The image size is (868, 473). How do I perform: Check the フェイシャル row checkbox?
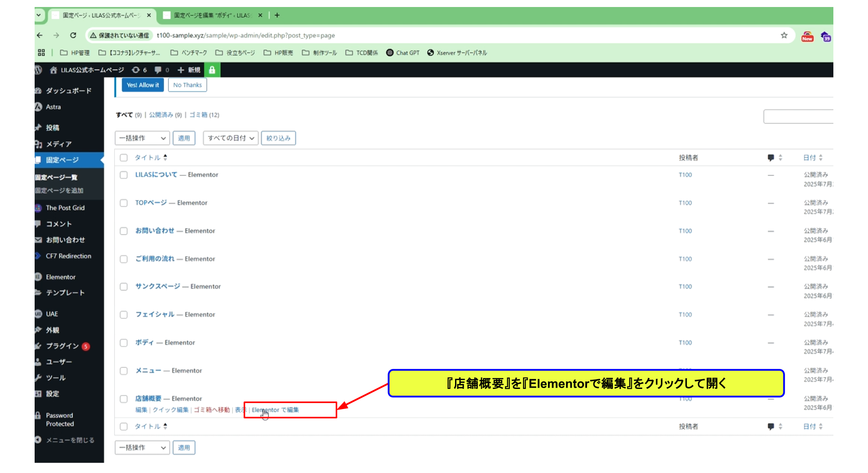(x=124, y=315)
